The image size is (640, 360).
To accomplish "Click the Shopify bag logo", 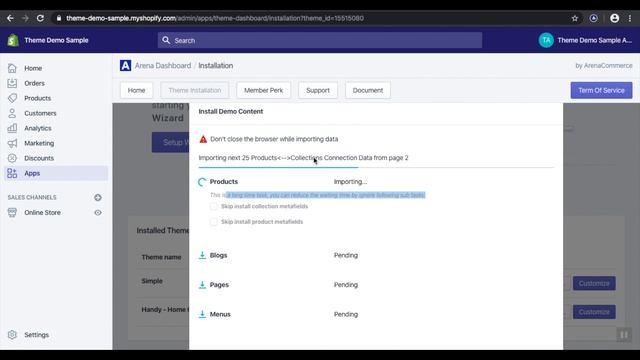I will pyautogui.click(x=13, y=40).
